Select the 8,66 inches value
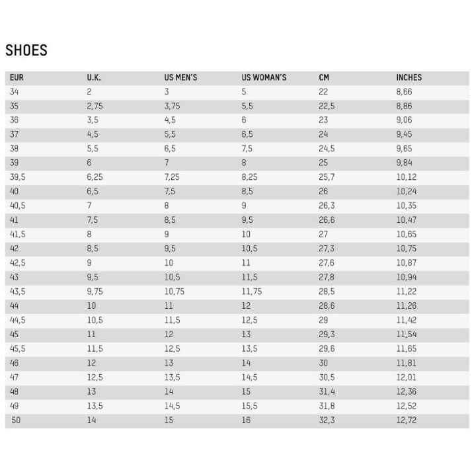Screen dimensions: 476x476 [404, 92]
